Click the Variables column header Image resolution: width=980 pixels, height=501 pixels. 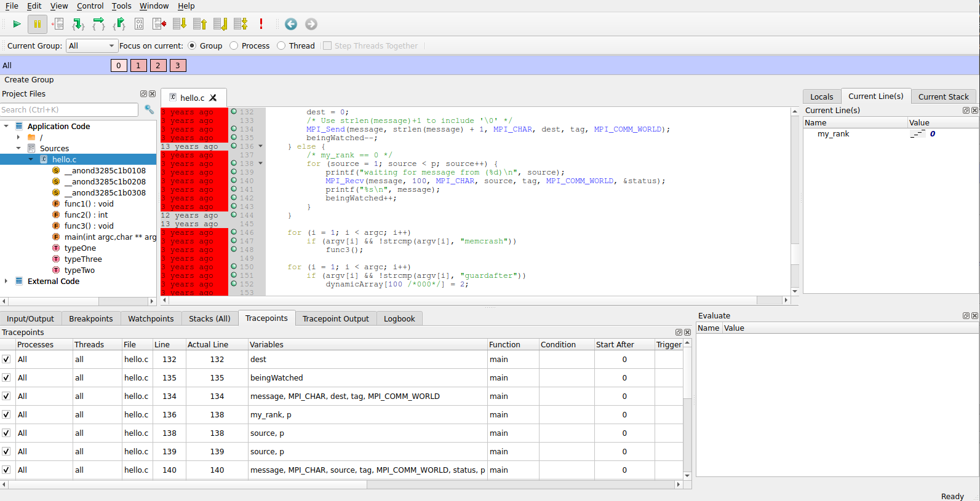(367, 345)
